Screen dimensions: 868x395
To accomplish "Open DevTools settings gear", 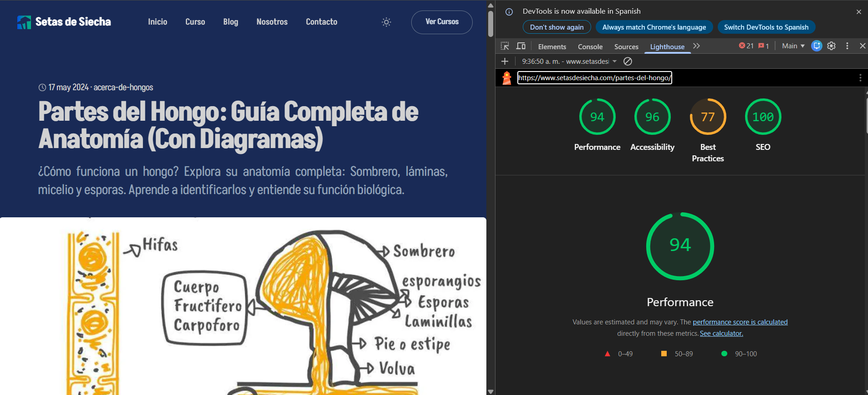I will pyautogui.click(x=832, y=46).
